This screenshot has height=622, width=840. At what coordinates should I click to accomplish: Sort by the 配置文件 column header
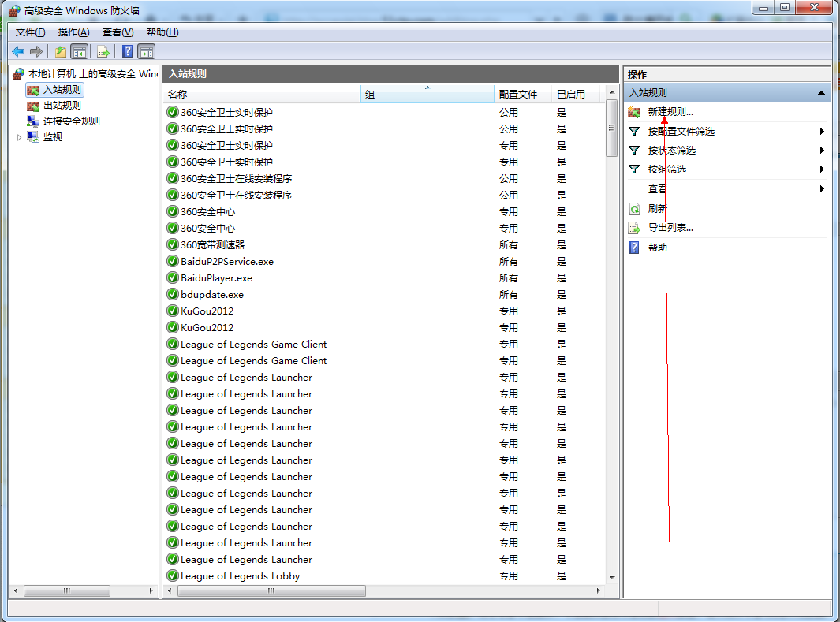pos(523,95)
